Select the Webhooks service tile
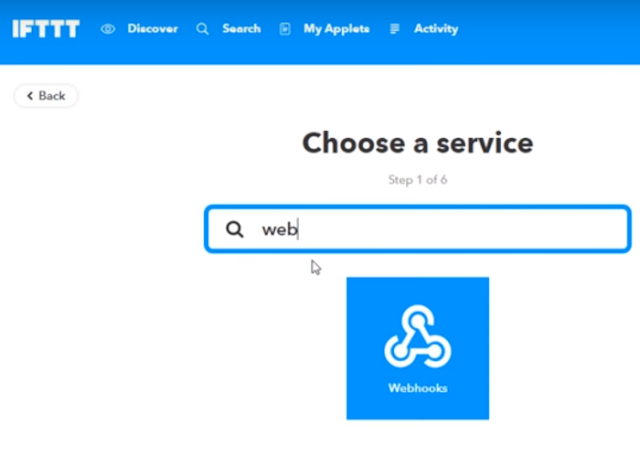The image size is (640, 457). point(418,348)
